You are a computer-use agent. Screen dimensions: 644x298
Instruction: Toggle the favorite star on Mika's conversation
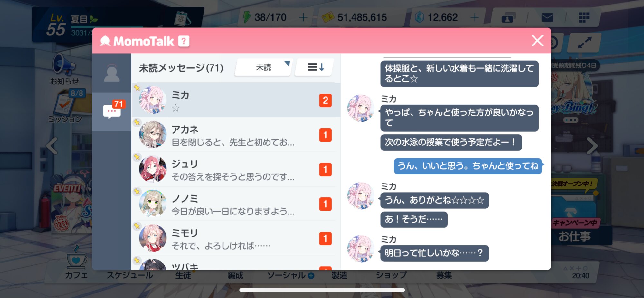(x=137, y=88)
